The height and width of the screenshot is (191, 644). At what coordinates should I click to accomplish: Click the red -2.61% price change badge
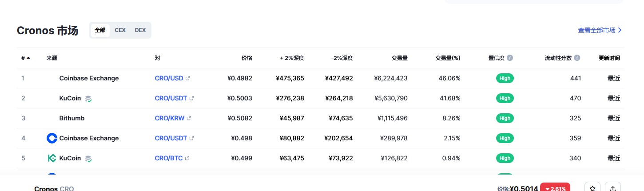point(555,188)
